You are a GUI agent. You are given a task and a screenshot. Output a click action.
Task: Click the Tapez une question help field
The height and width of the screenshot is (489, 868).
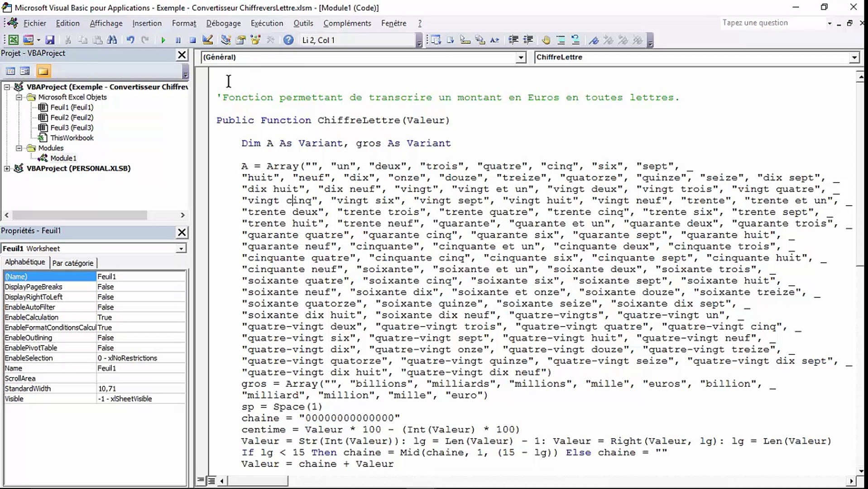click(x=773, y=23)
